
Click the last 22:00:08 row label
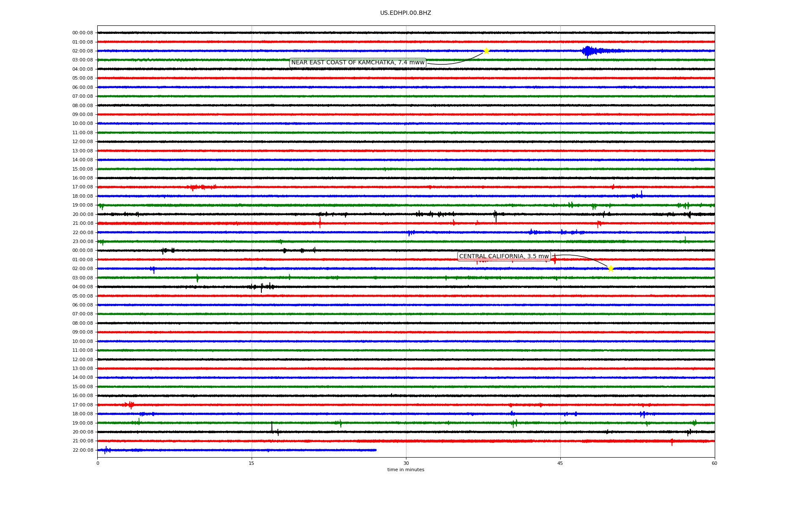82,450
